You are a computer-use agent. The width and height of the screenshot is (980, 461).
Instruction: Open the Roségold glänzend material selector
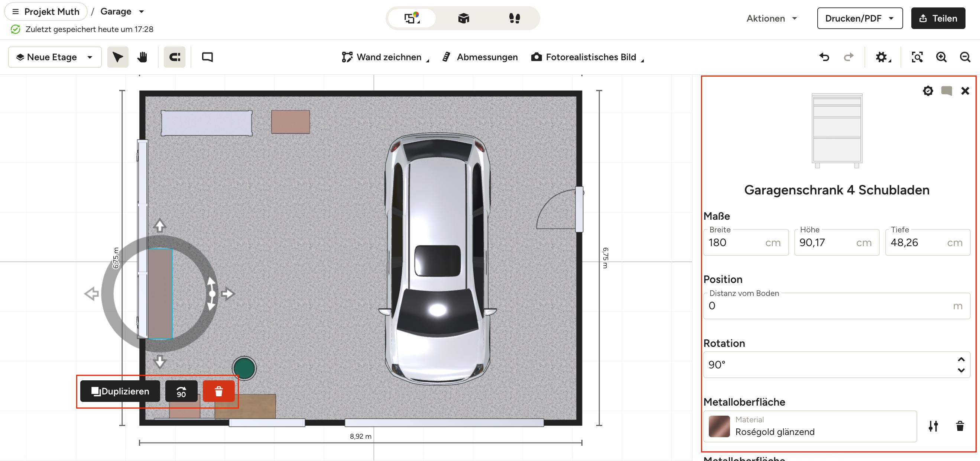(810, 426)
